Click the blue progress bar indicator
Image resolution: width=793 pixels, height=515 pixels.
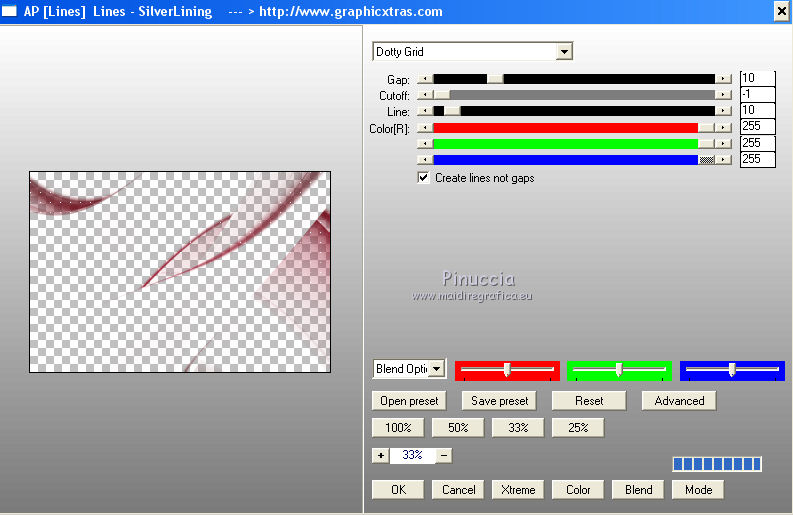click(717, 464)
